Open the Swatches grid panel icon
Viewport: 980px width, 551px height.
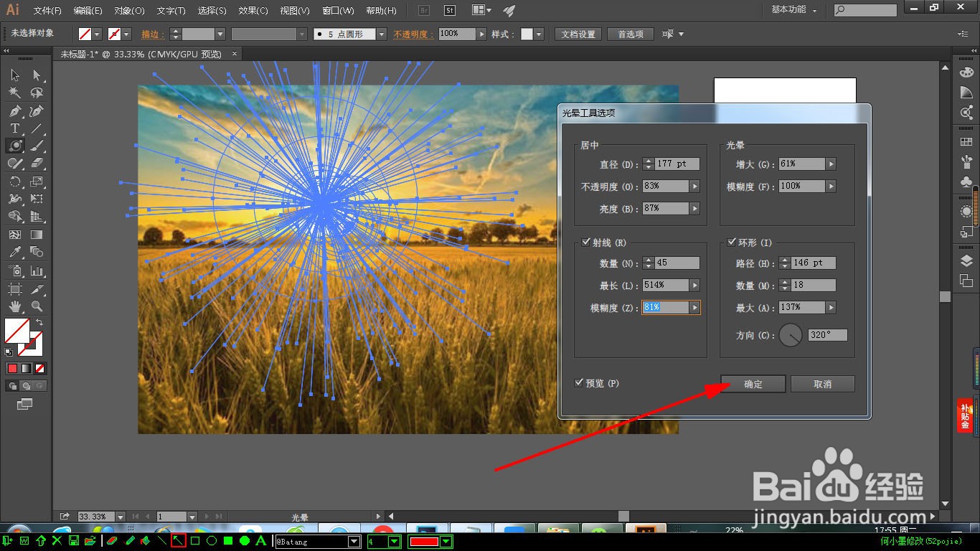coord(966,141)
